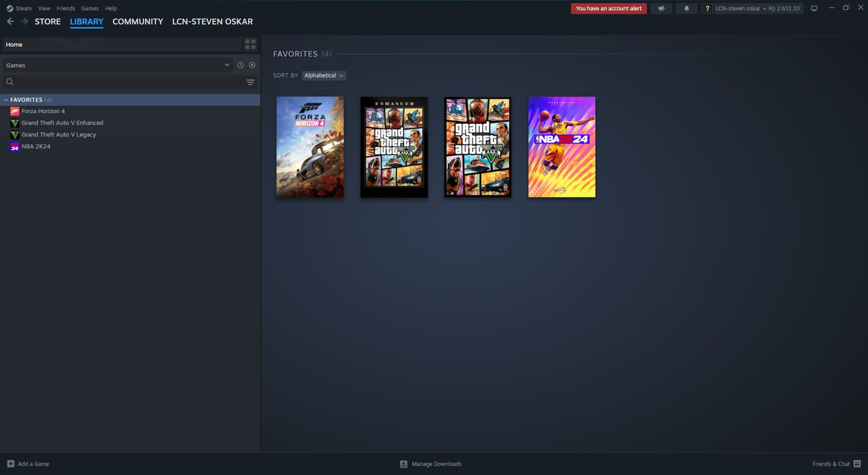Screen dimensions: 868x475
Task: Click the GTA V Enhanced list icon
Action: tap(15, 123)
